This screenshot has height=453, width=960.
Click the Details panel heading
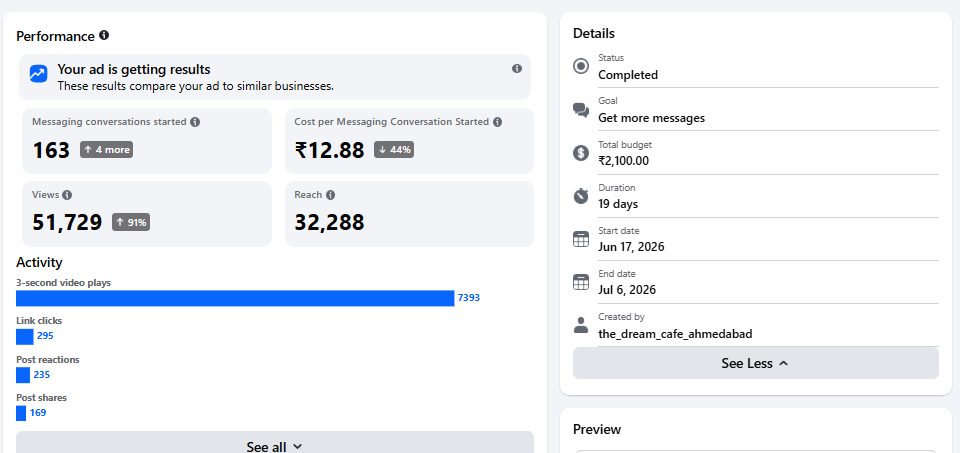click(x=594, y=34)
